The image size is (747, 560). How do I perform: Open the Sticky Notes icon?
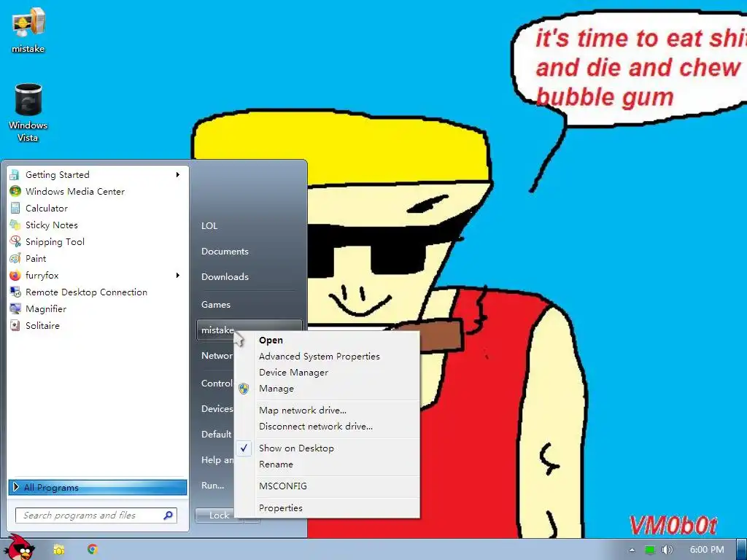pyautogui.click(x=15, y=225)
